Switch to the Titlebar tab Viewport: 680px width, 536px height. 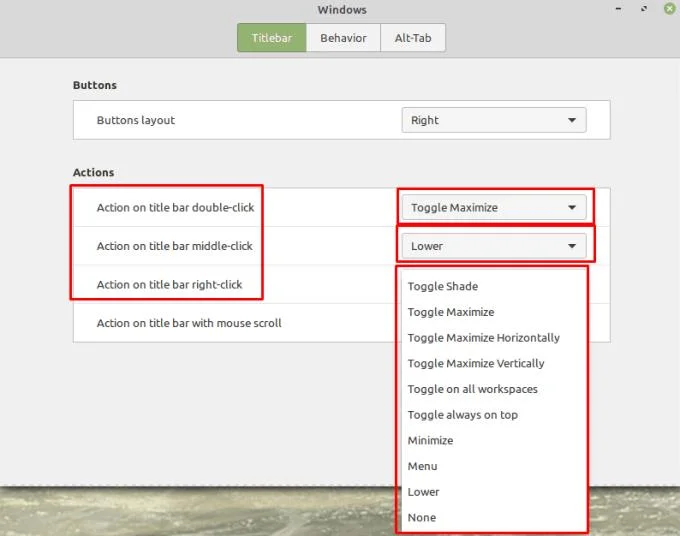point(271,38)
